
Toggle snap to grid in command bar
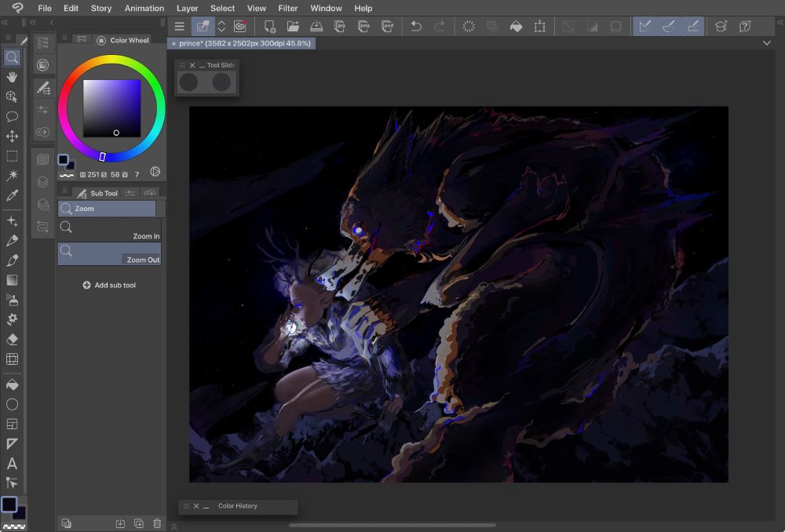point(693,27)
